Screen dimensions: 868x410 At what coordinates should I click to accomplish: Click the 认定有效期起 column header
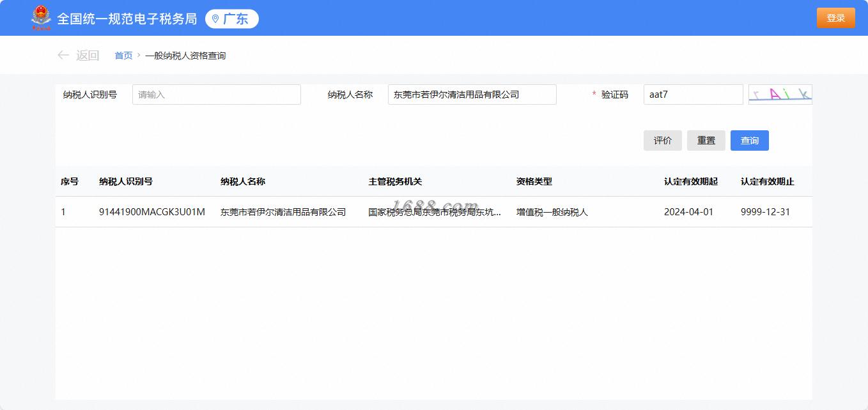click(x=691, y=181)
